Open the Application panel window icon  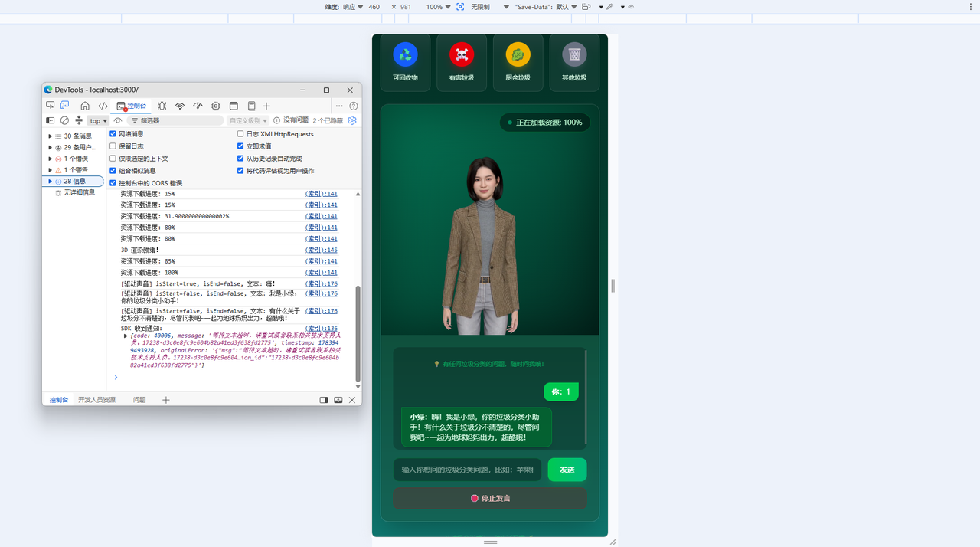pyautogui.click(x=234, y=106)
